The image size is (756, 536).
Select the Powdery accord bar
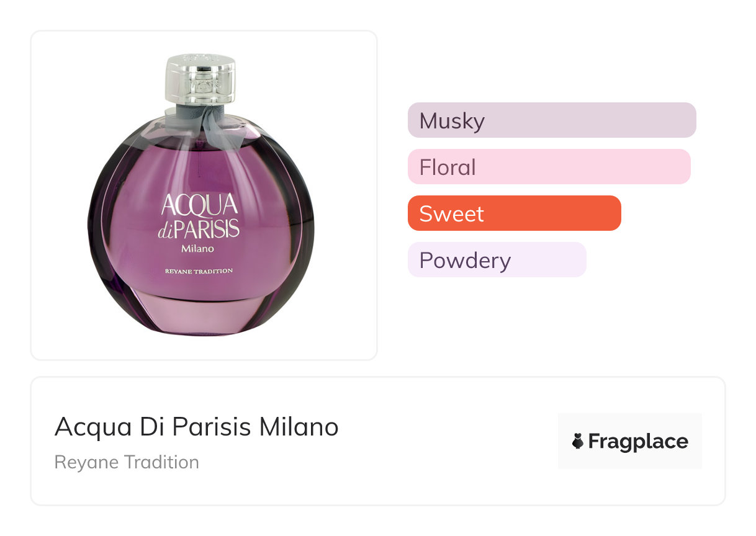tap(497, 260)
